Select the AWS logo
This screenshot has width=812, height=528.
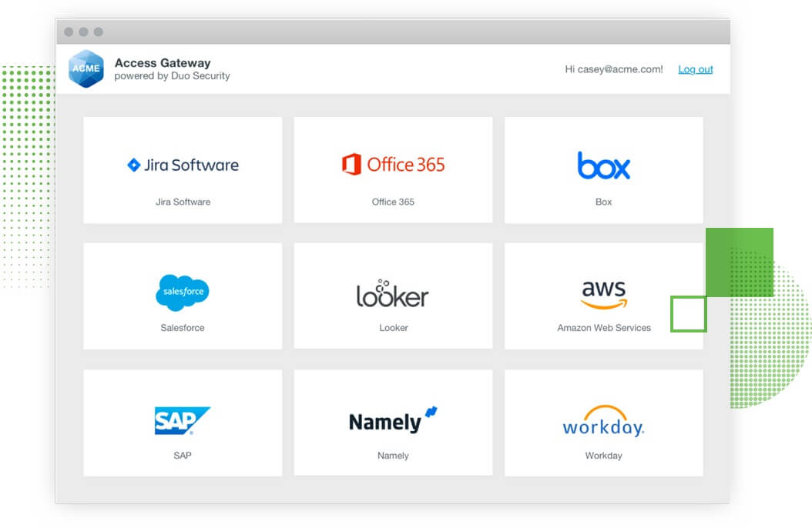(x=603, y=293)
